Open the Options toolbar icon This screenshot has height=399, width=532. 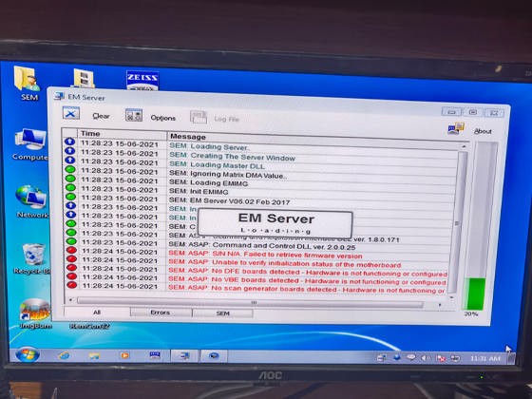pos(134,115)
